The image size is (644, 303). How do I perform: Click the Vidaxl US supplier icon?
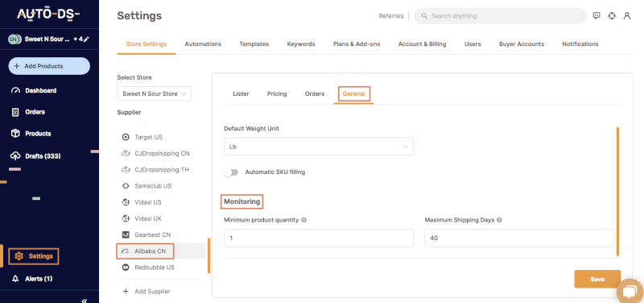pos(126,202)
